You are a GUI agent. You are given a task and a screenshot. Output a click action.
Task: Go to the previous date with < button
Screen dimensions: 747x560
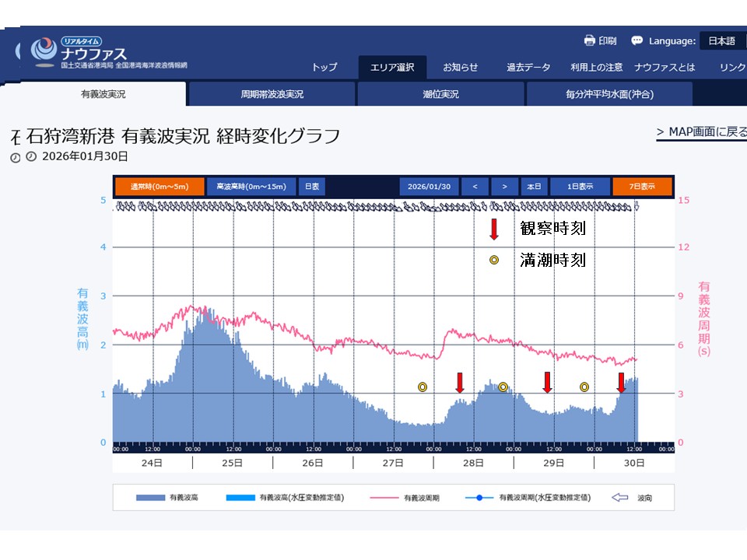(x=475, y=187)
